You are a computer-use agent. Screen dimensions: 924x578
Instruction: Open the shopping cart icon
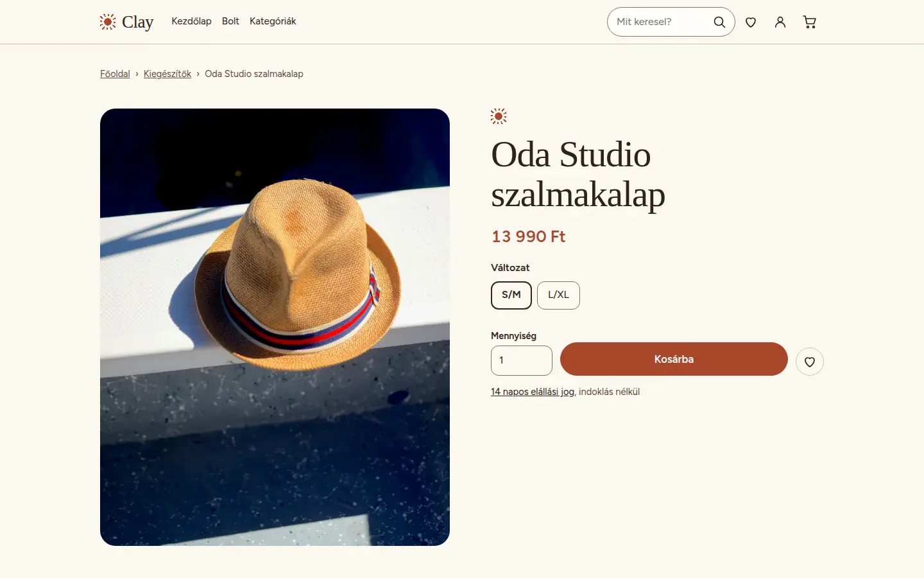click(x=810, y=22)
